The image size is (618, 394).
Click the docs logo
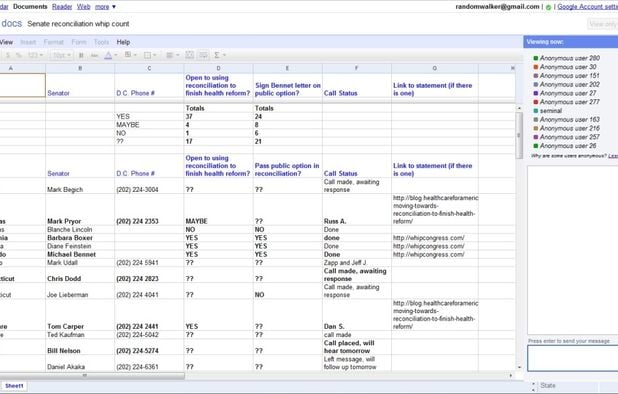point(11,23)
